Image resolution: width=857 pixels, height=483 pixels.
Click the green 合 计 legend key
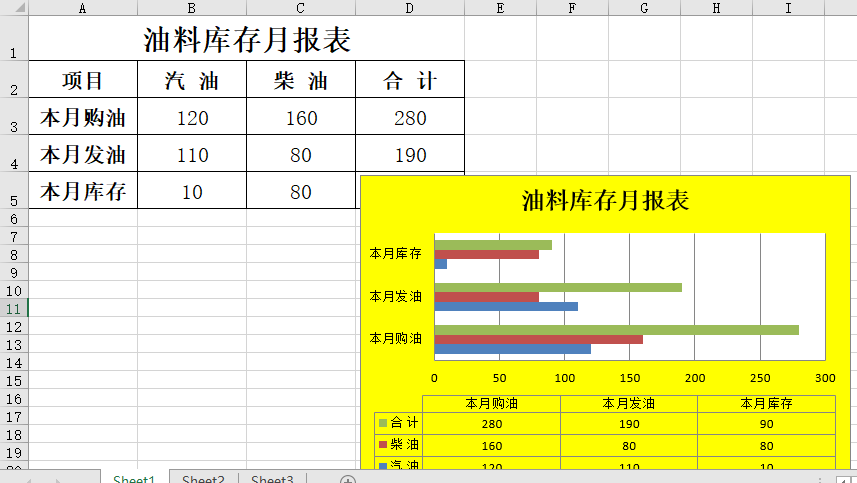pos(383,422)
